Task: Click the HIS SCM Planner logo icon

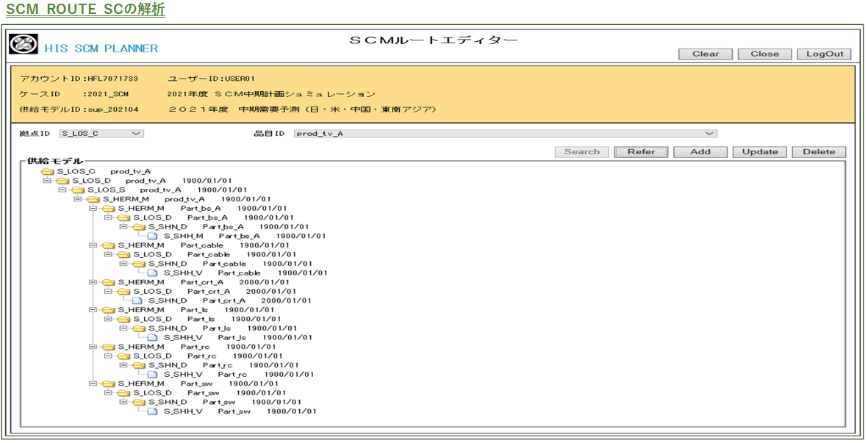Action: 24,45
